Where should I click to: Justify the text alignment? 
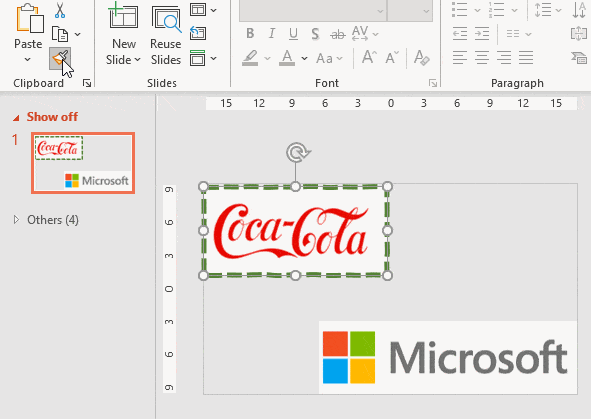click(526, 58)
